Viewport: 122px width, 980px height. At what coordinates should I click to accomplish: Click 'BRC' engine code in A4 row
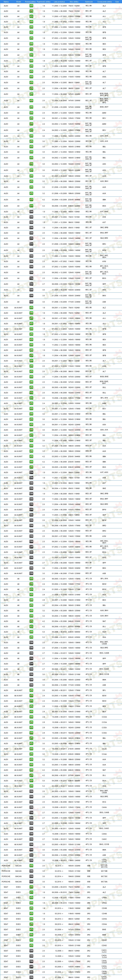(x=104, y=244)
